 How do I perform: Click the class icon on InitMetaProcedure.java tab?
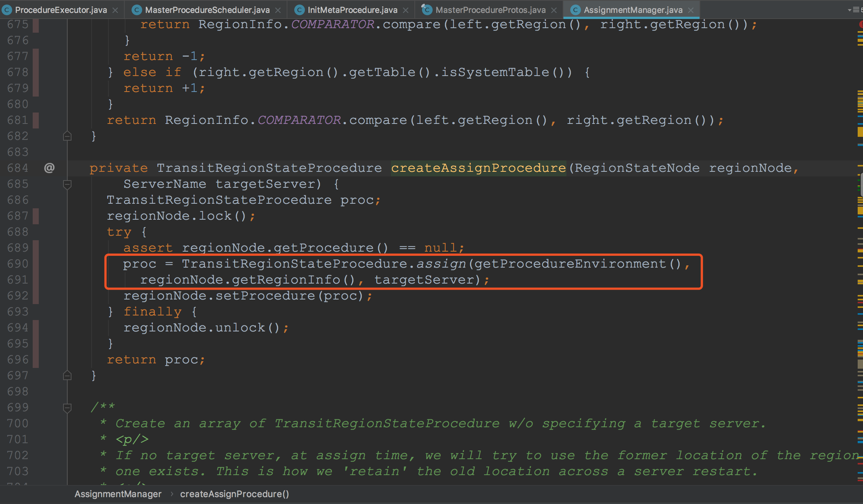300,10
